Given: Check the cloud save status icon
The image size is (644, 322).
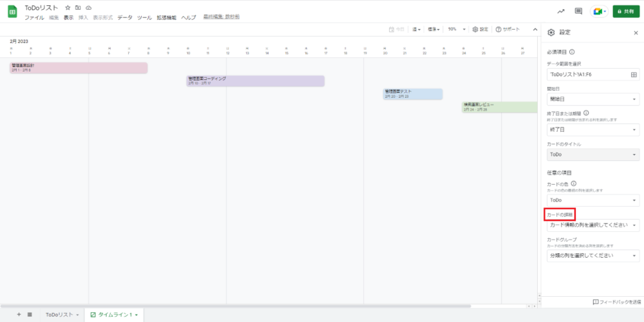Looking at the screenshot, I should point(88,7).
